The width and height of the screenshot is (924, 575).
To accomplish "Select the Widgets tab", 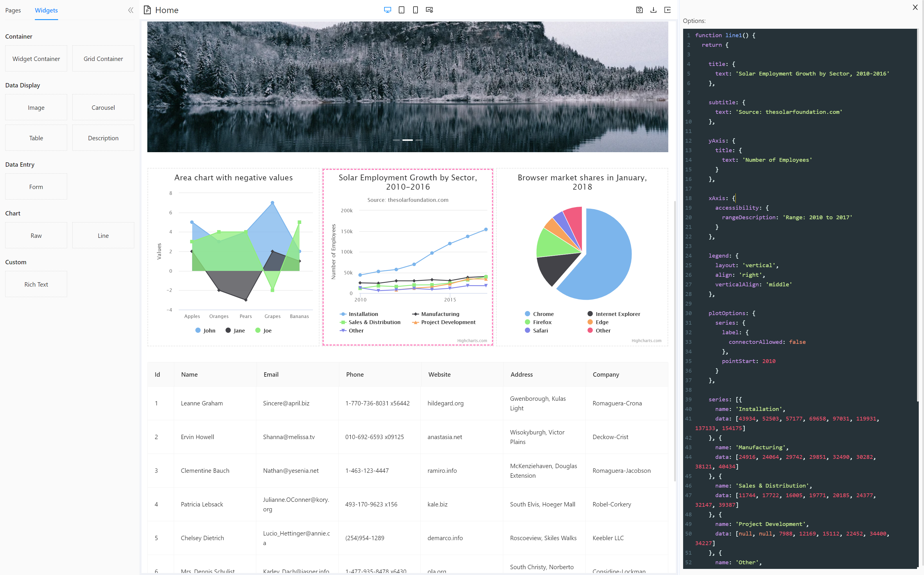I will (46, 10).
